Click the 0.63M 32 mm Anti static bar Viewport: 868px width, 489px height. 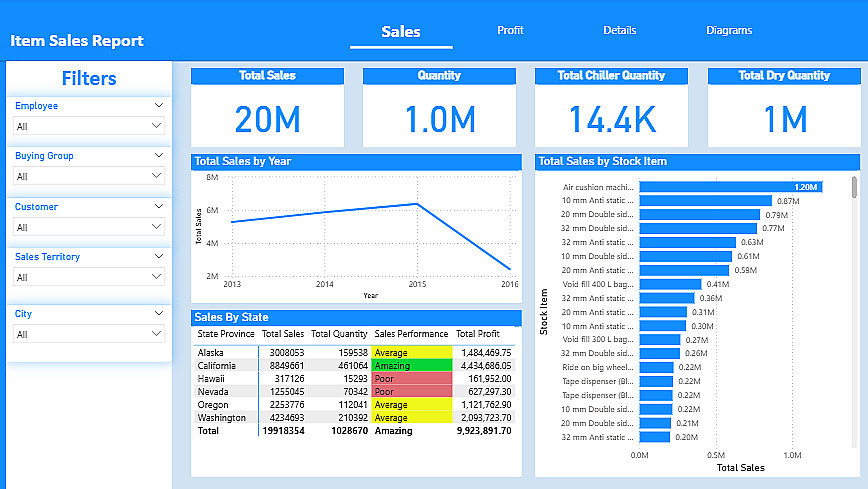(688, 242)
